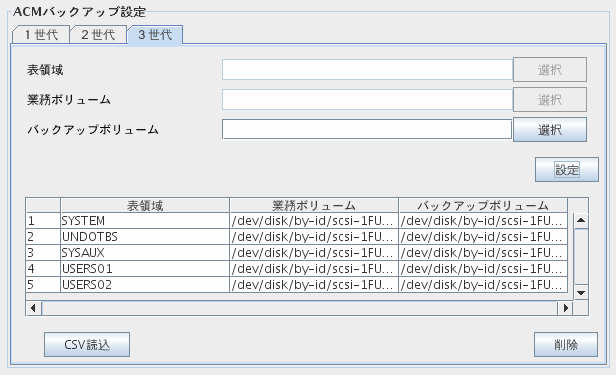Click the 表領域 text input field
Screen dimensions: 616x375
tap(367, 70)
